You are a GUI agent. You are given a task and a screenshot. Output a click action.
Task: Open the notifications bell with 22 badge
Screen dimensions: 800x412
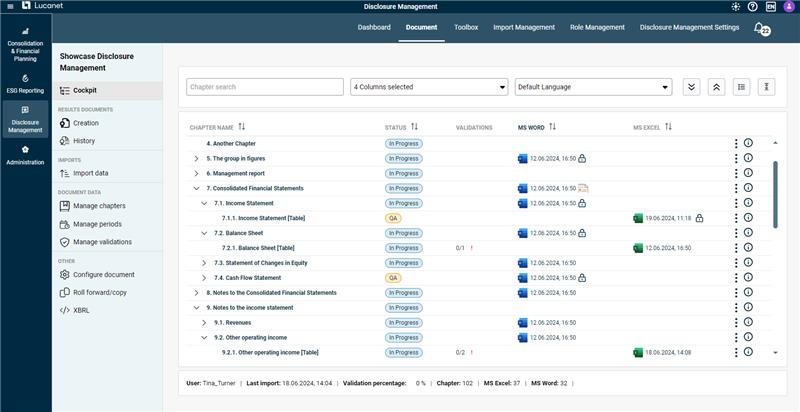760,28
